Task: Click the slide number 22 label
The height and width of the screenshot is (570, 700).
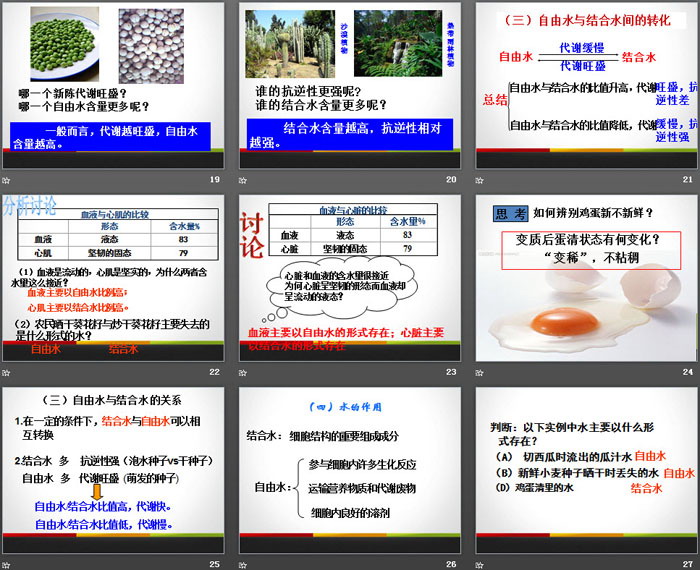Action: tap(214, 371)
